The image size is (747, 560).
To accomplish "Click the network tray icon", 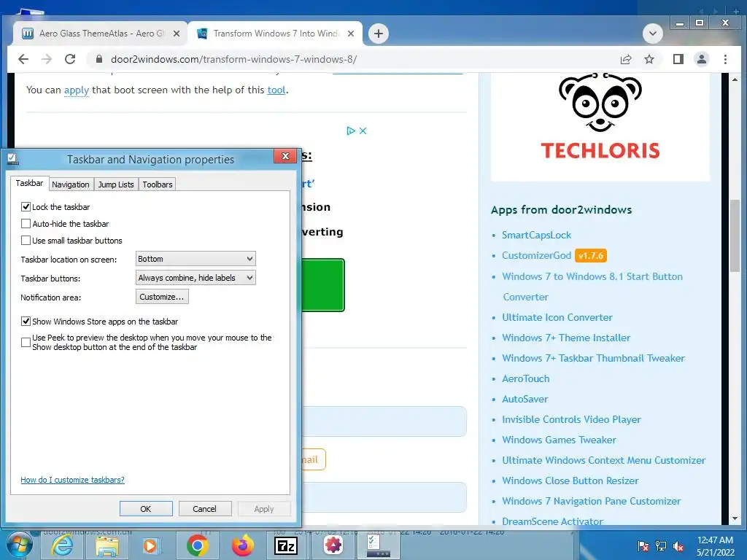I will (x=661, y=546).
